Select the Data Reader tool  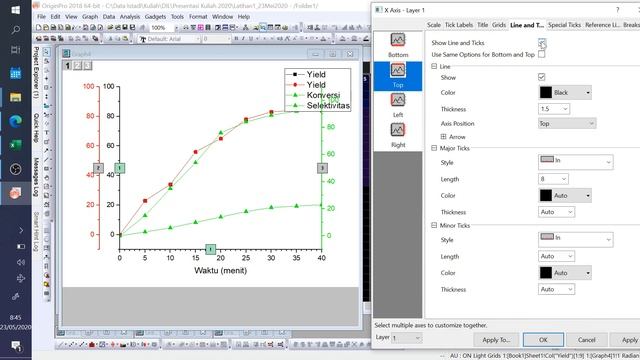pyautogui.click(x=47, y=87)
